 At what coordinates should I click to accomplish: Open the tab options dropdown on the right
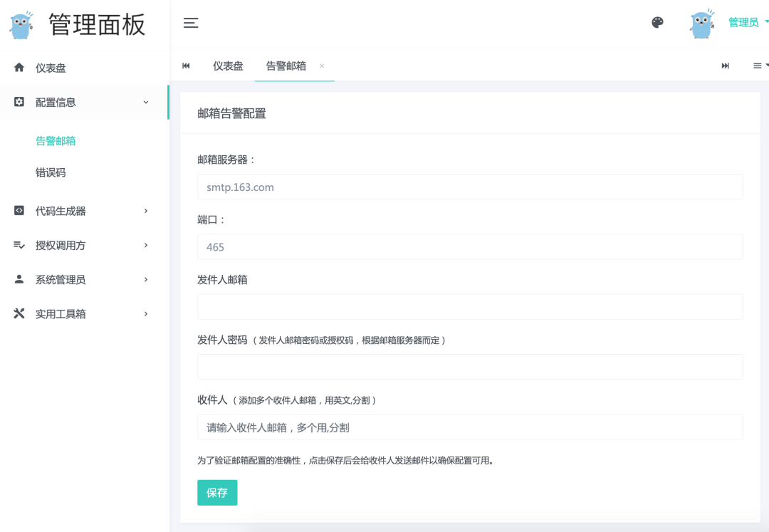tap(757, 66)
